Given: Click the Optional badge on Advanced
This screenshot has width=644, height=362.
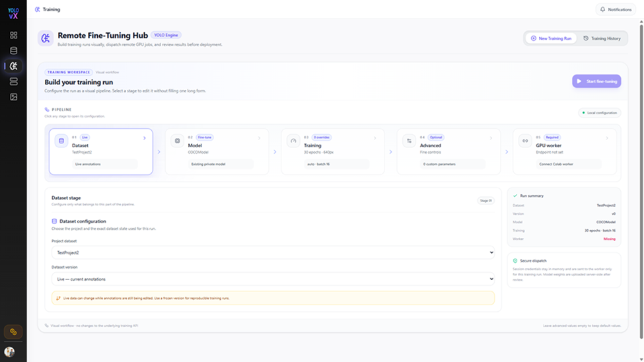Looking at the screenshot, I should tap(436, 137).
